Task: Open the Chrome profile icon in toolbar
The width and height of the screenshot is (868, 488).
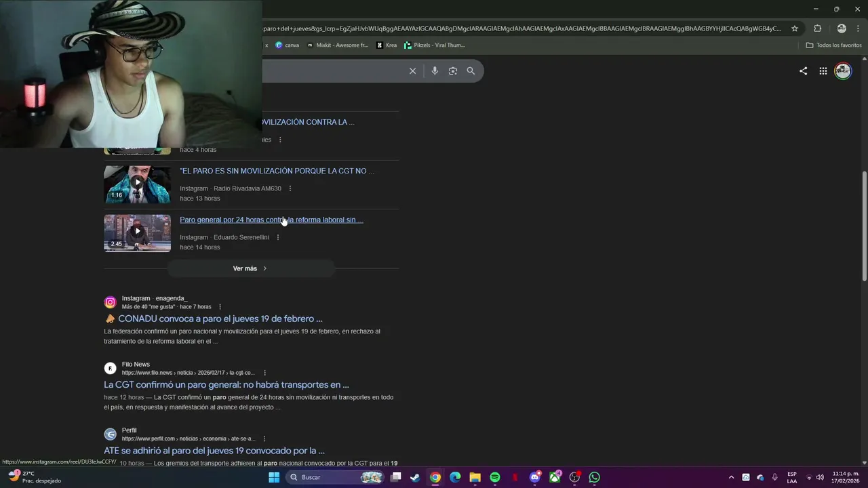Action: click(x=842, y=28)
